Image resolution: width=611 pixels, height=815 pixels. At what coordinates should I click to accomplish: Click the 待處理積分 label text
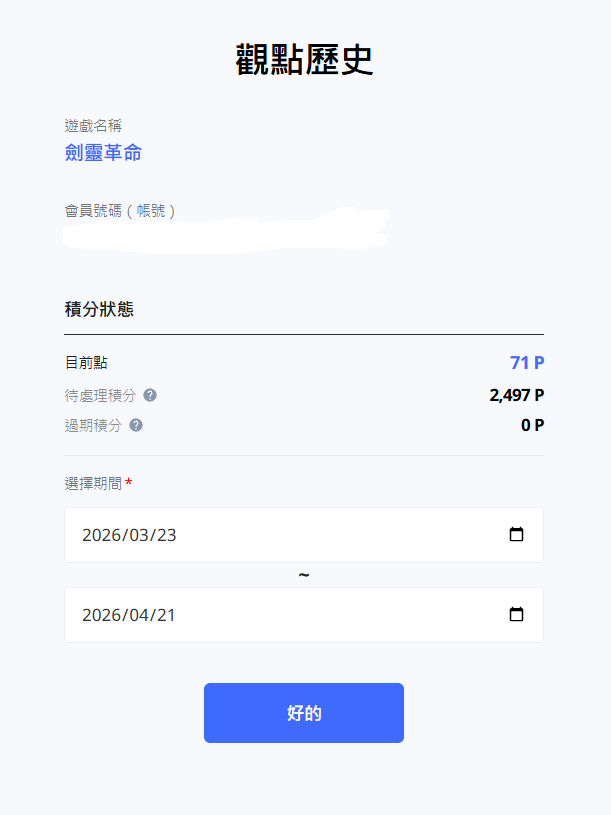[100, 395]
